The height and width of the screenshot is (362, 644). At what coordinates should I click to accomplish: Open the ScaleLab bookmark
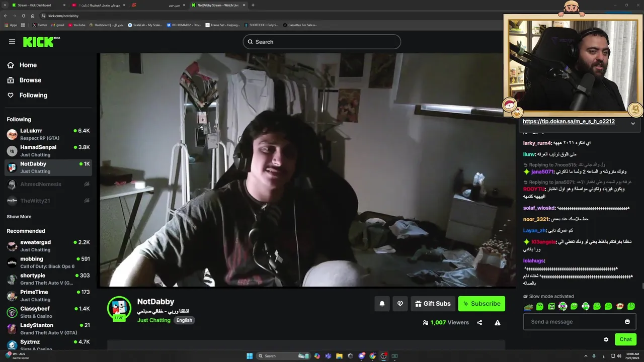(145, 25)
